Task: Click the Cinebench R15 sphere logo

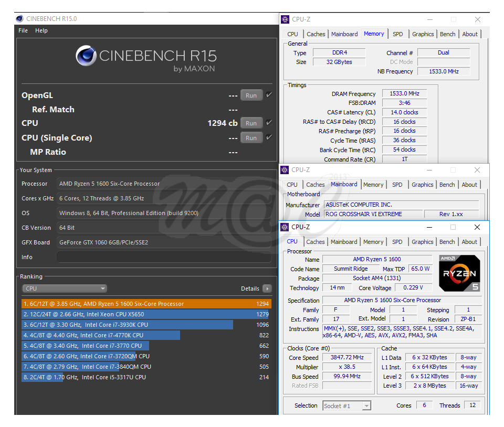Action: [86, 56]
